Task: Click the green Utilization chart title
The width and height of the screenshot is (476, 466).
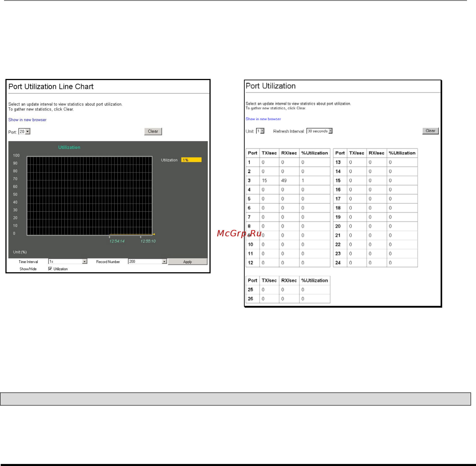Action: [69, 147]
